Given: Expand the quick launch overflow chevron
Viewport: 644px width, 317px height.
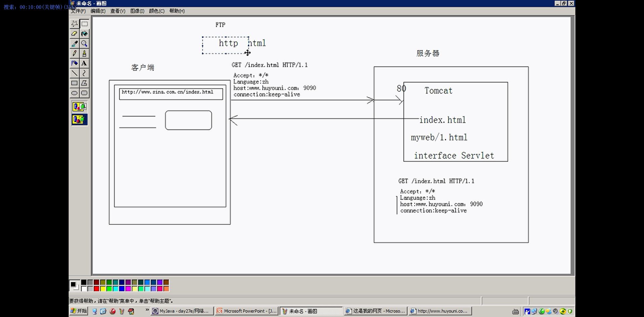Looking at the screenshot, I should coord(147,310).
